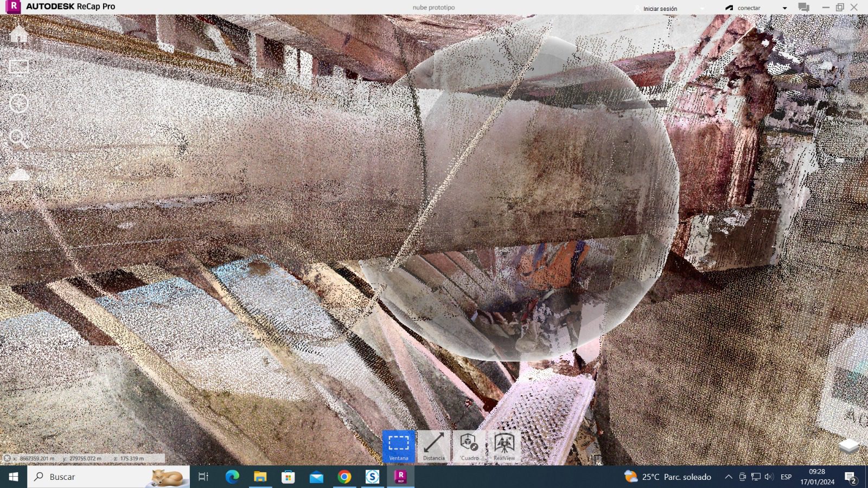This screenshot has height=488, width=868.
Task: Open the cloud icon in left sidebar
Action: pos(19,175)
